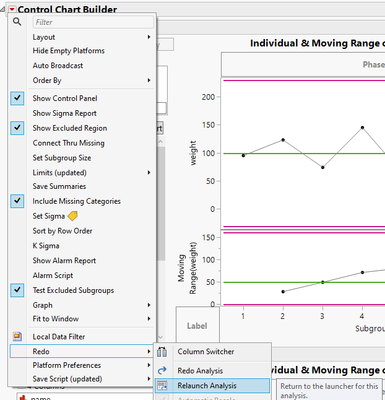This screenshot has height=400, width=385.
Task: Expand the Fit to Window submenu
Action: (149, 319)
